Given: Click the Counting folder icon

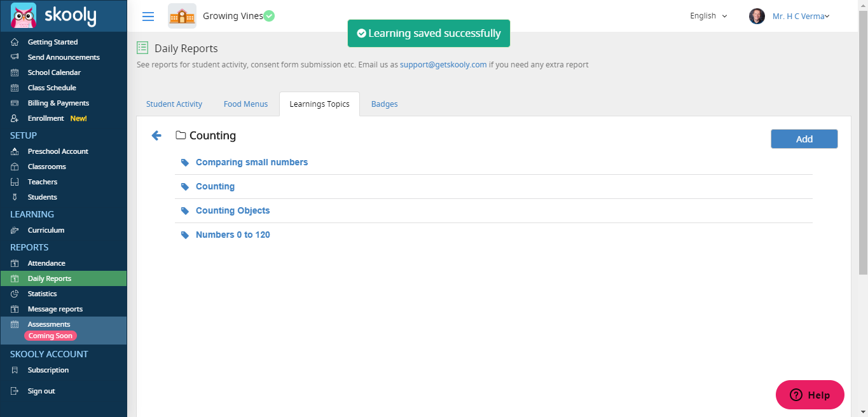Looking at the screenshot, I should pos(181,135).
